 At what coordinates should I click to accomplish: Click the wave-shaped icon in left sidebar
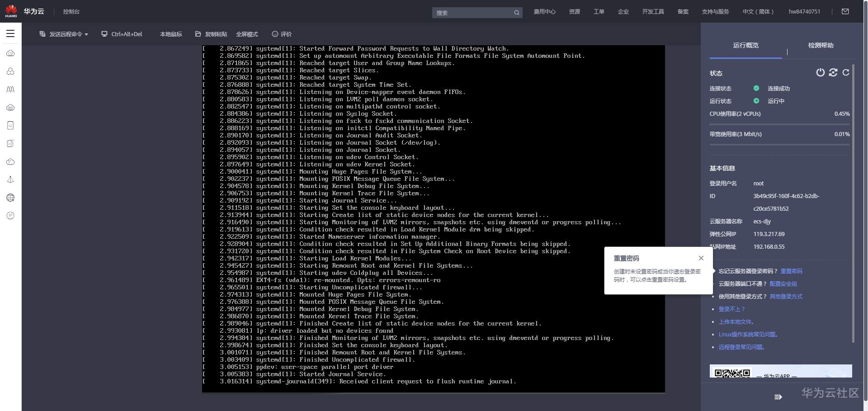click(x=10, y=89)
